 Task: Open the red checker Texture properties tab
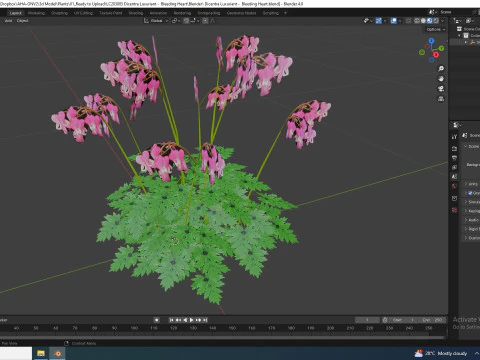click(x=454, y=210)
